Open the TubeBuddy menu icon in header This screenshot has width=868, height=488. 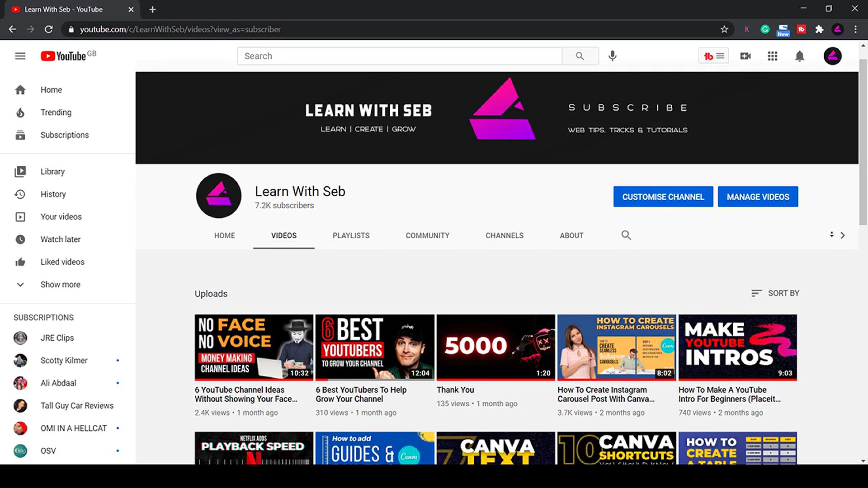coord(713,56)
